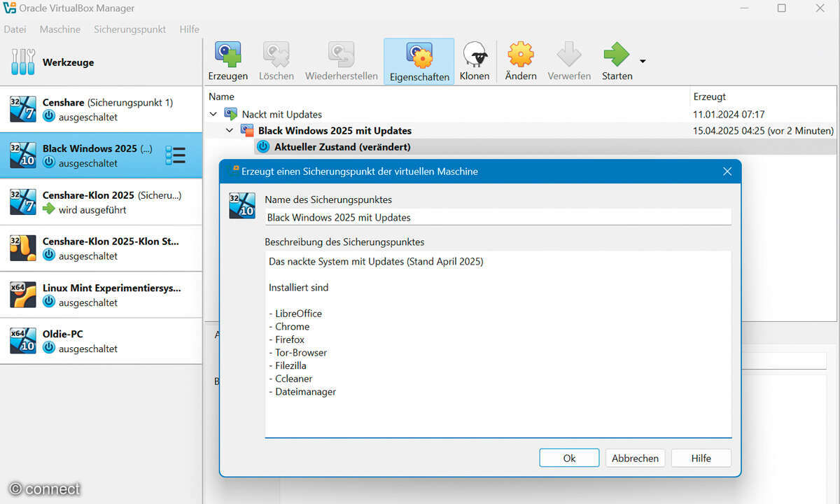840x504 pixels.
Task: Minimize the VirtualBox Manager window
Action: pyautogui.click(x=743, y=8)
